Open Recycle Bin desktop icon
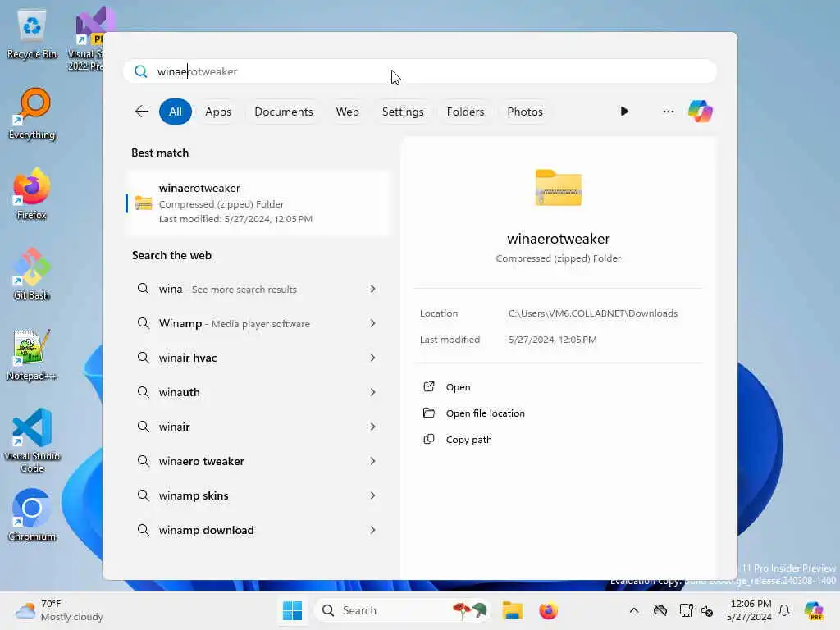Viewport: 840px width, 630px height. pos(32,34)
